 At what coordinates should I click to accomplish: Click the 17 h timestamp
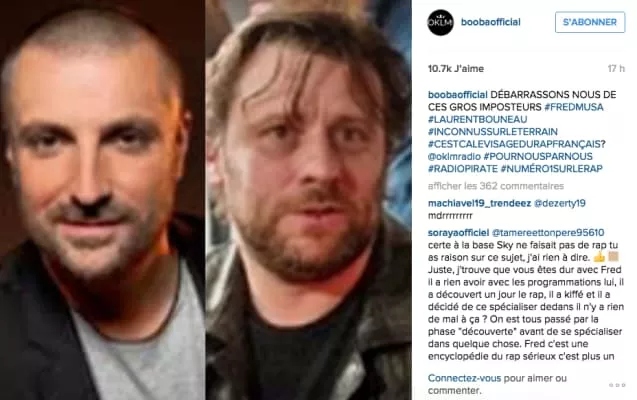(x=616, y=69)
